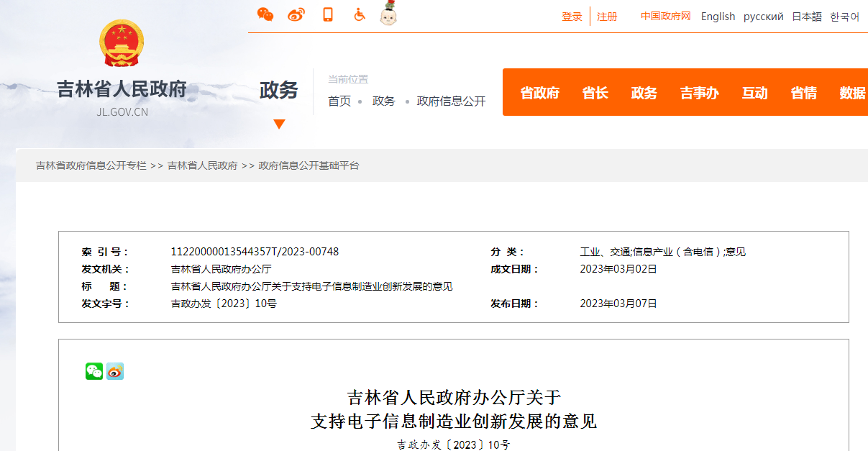Image resolution: width=868 pixels, height=451 pixels.
Task: Open 吉事办 in the navigation bar
Action: [699, 93]
